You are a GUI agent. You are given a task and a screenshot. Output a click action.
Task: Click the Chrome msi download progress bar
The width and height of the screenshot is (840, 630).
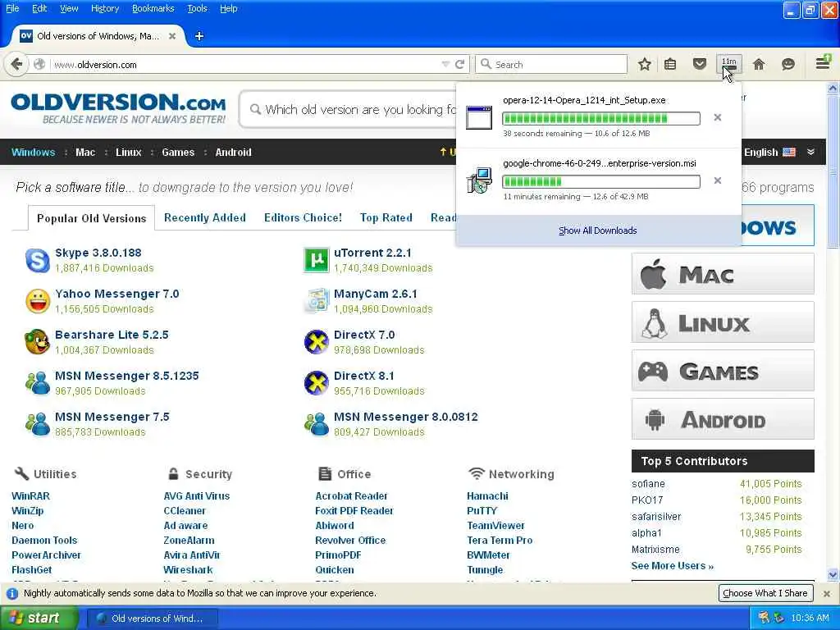tap(601, 181)
